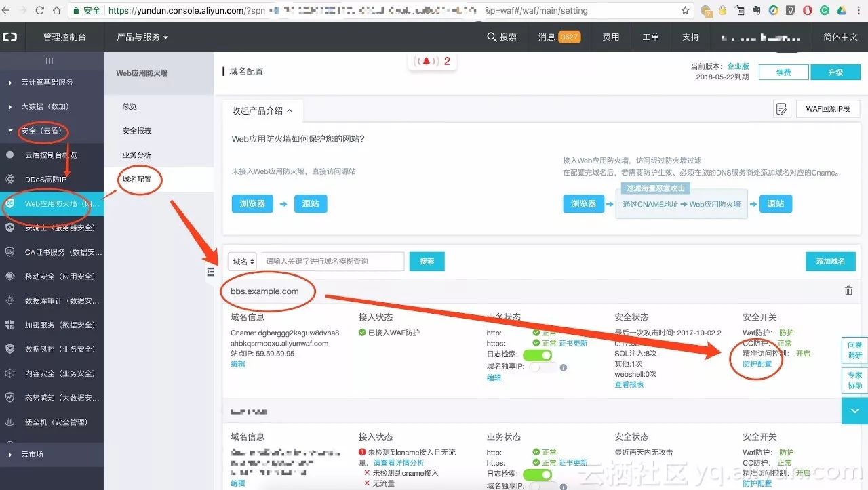Image resolution: width=868 pixels, height=490 pixels.
Task: Toggle 日志检索 switch for the second domain
Action: (537, 474)
